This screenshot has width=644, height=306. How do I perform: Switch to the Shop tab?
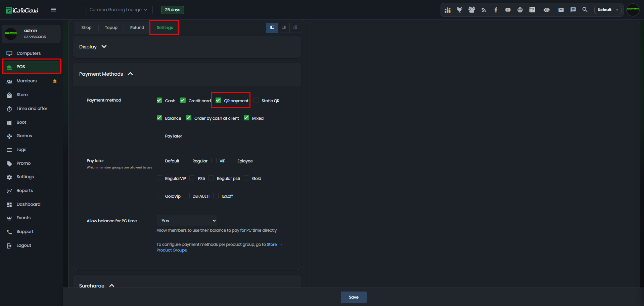pos(86,28)
